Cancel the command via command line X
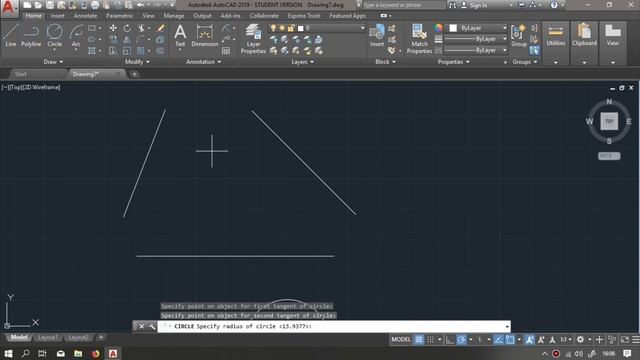The image size is (640, 360). [x=141, y=326]
